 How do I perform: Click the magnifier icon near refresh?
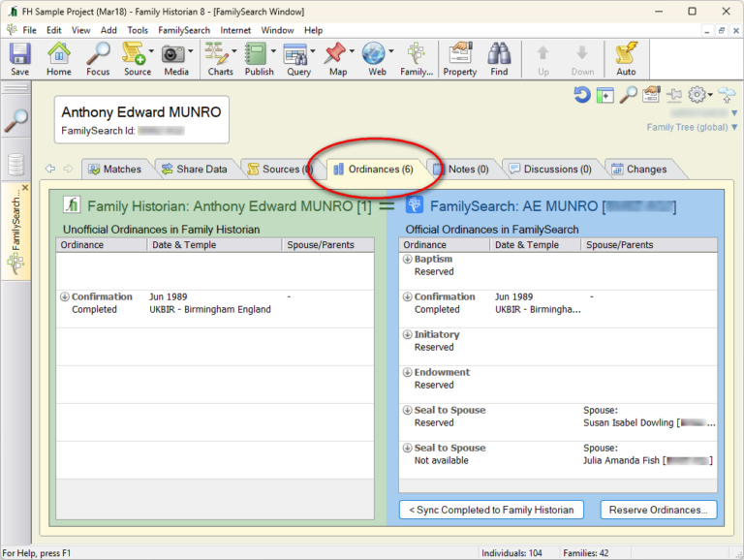click(x=628, y=95)
